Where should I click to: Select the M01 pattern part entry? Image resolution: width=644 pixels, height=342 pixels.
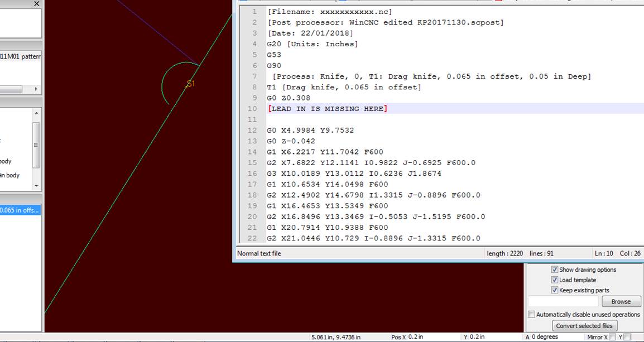pyautogui.click(x=21, y=56)
